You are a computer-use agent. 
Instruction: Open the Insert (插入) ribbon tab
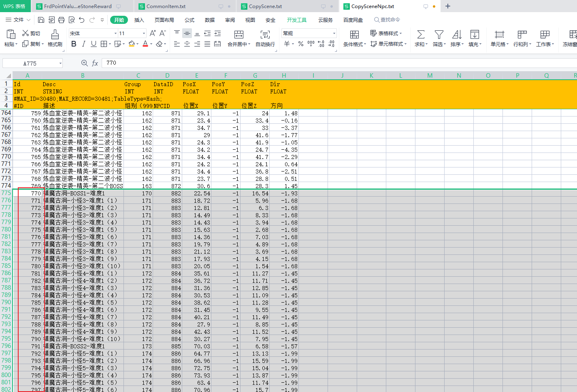tap(139, 20)
